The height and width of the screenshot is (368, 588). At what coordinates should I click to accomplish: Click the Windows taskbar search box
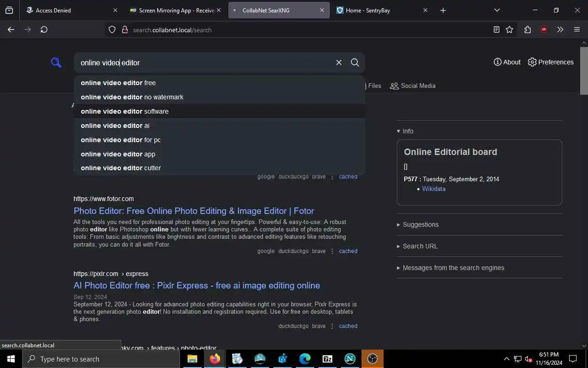tap(101, 359)
